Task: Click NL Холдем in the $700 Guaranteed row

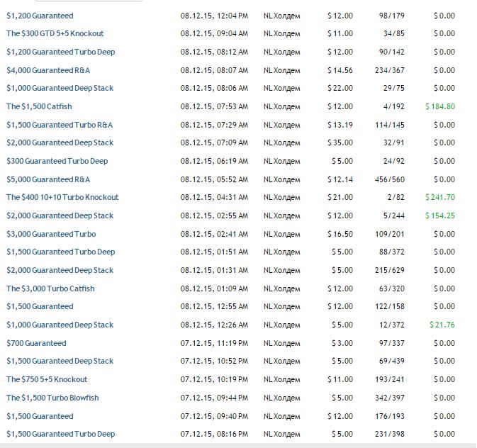Action: (282, 343)
